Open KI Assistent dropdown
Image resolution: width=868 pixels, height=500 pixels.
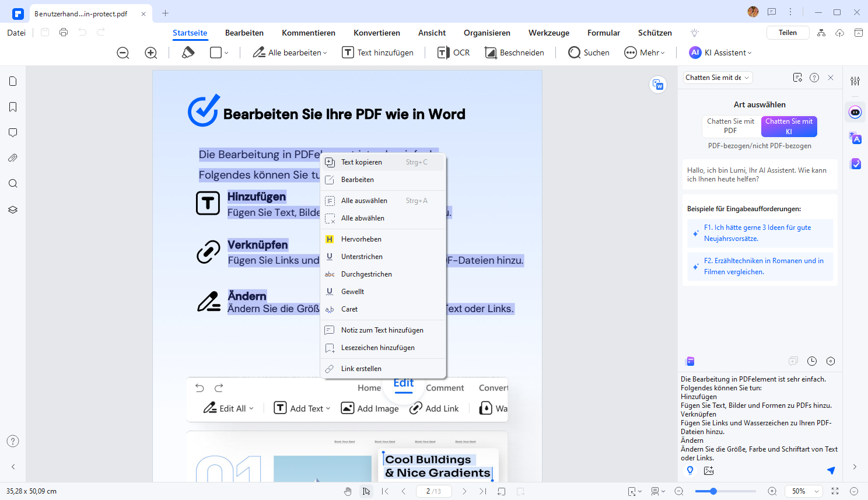pos(720,53)
